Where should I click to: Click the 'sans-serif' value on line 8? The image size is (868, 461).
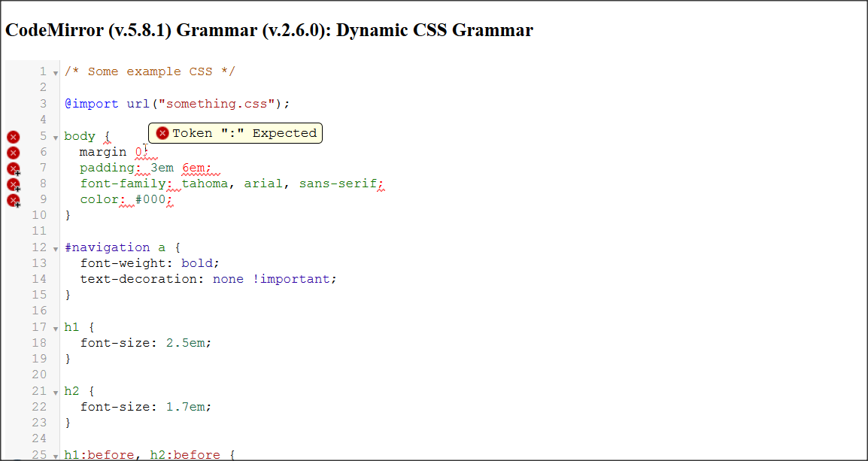click(x=338, y=183)
